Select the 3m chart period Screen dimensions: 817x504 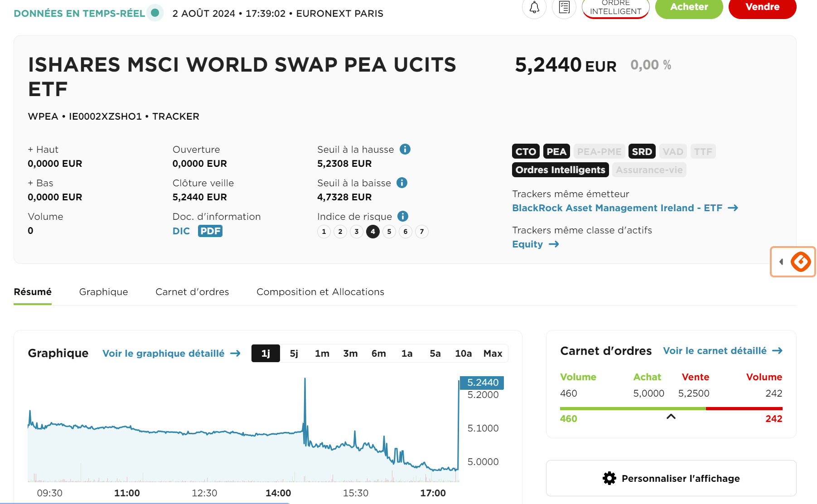click(x=350, y=354)
